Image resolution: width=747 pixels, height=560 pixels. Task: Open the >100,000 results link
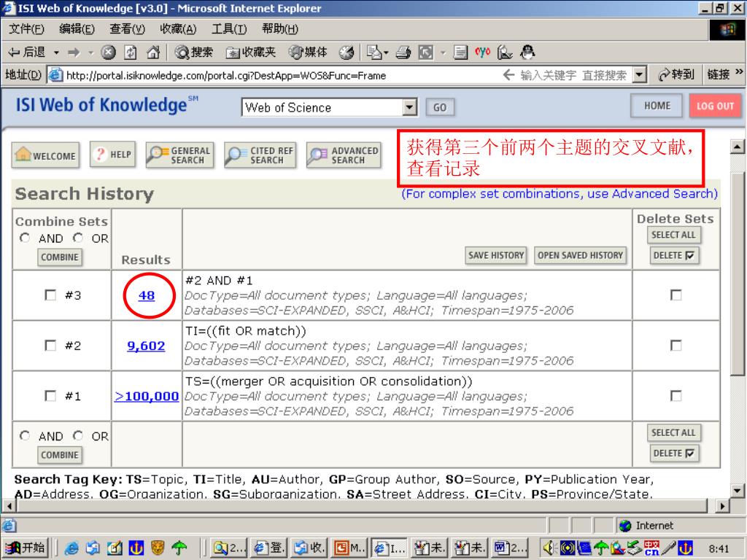pyautogui.click(x=147, y=396)
